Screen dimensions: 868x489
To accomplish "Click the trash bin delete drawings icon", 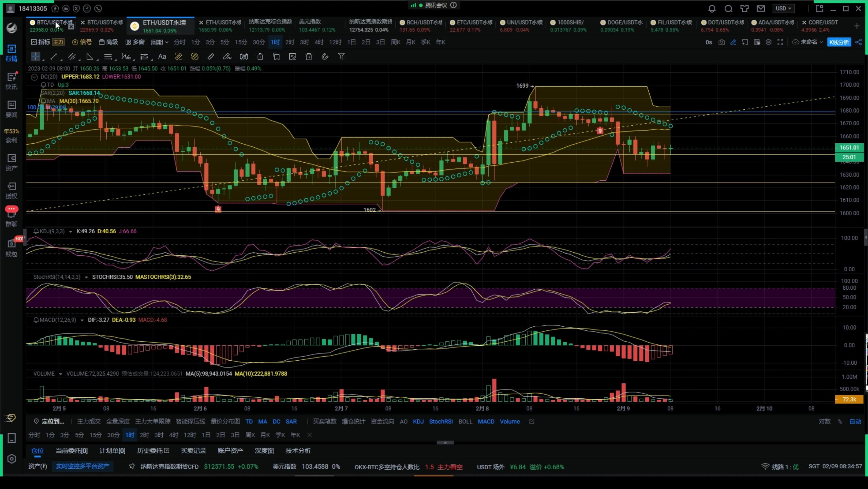I will click(308, 57).
